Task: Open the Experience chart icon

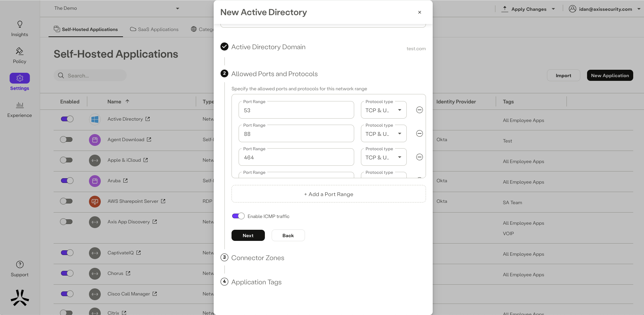Action: click(20, 105)
